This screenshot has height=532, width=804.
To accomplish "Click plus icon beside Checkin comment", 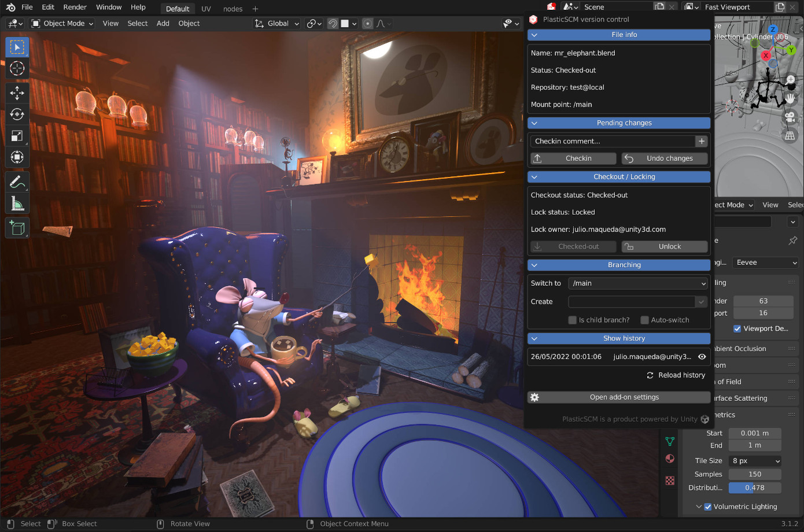I will (702, 141).
